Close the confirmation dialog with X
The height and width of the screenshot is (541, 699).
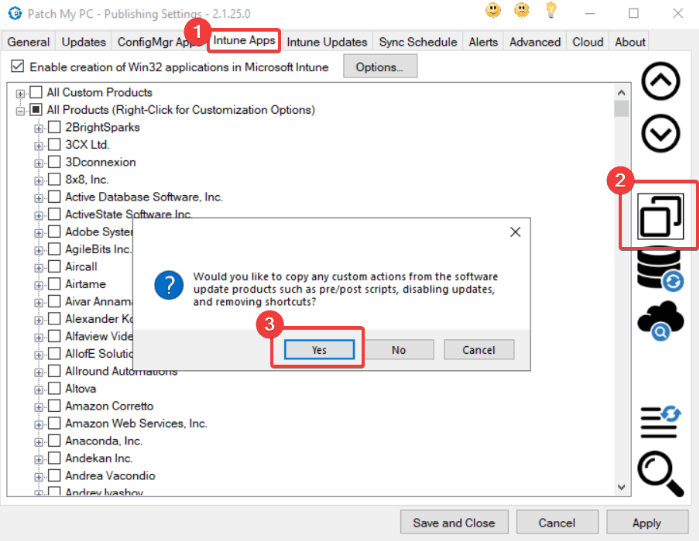[x=515, y=232]
